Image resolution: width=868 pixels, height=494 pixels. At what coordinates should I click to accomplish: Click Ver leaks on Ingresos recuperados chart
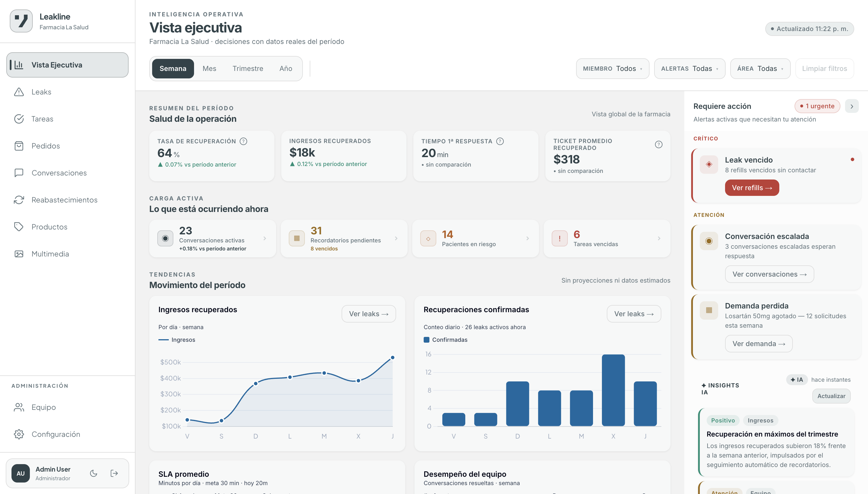pos(369,314)
